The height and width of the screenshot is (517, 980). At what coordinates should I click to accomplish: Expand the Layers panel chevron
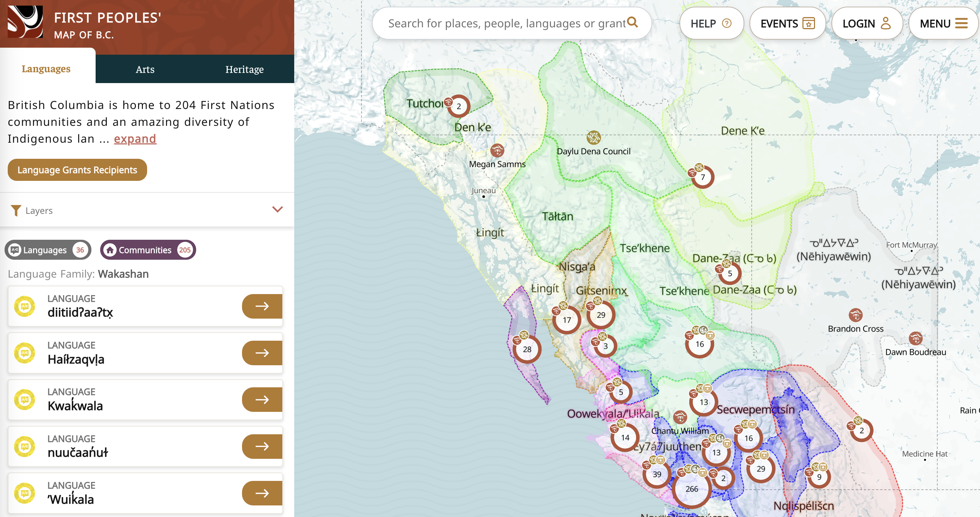[x=277, y=209]
